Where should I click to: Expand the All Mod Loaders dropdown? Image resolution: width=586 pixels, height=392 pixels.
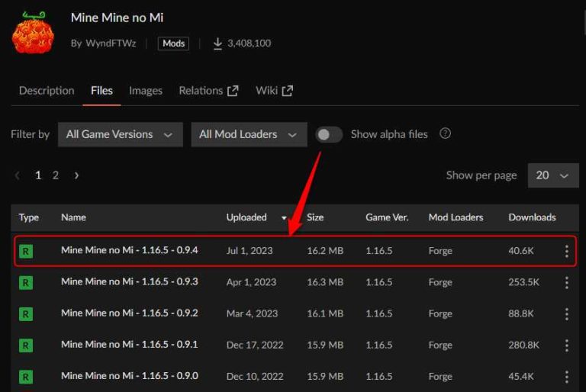[x=248, y=134]
